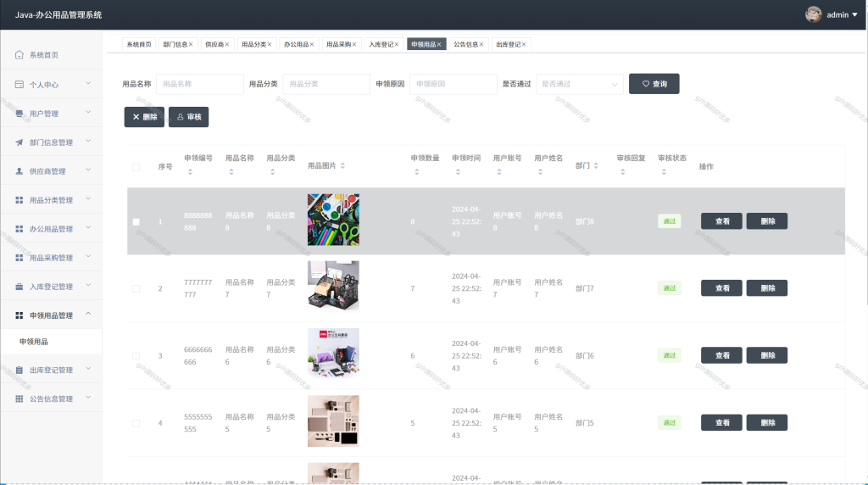The width and height of the screenshot is (868, 485).
Task: Click the person icon for 供应商管理
Action: (19, 171)
